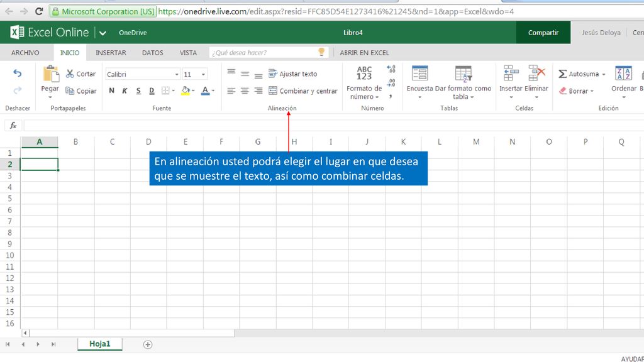This screenshot has height=362, width=644.
Task: Click the Redo arrow icon
Action: pos(17,90)
